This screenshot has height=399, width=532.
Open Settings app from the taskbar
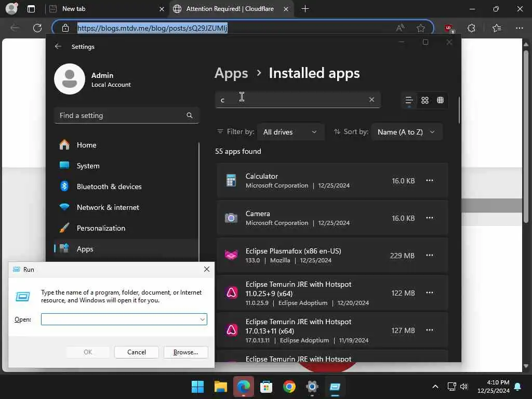312,387
